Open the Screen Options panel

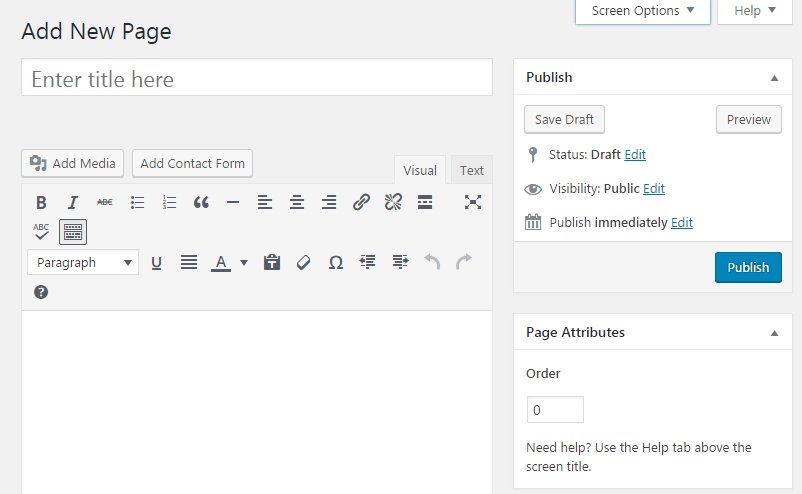tap(643, 11)
